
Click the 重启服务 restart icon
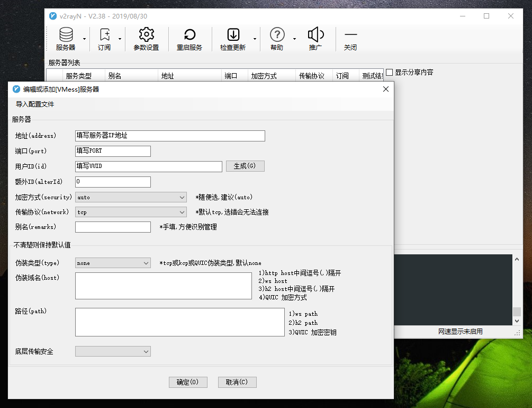tap(190, 39)
